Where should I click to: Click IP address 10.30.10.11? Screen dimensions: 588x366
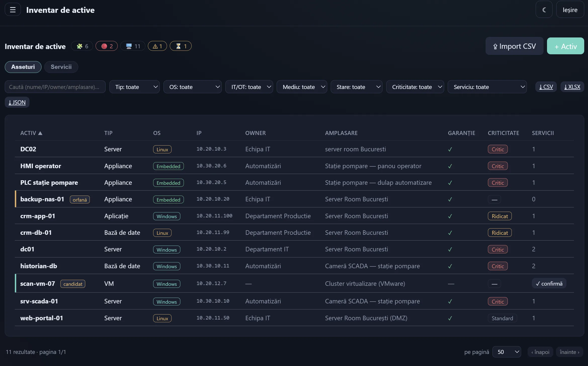[213, 266]
